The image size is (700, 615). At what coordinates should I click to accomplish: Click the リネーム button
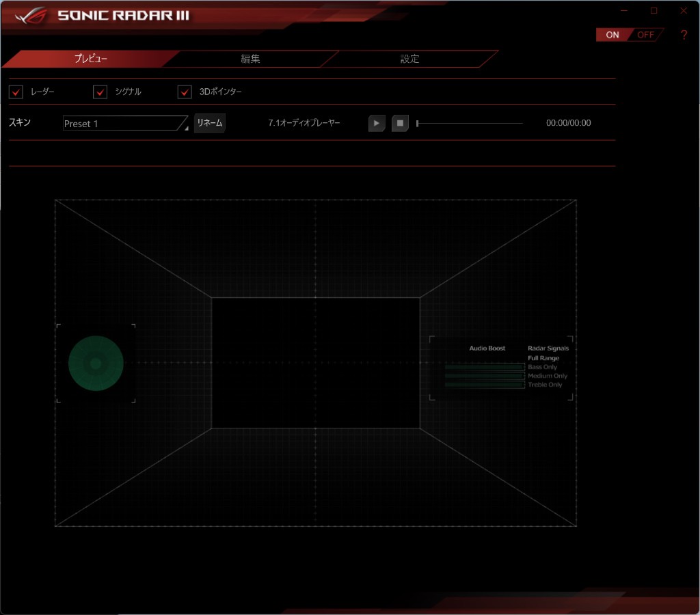pos(210,123)
